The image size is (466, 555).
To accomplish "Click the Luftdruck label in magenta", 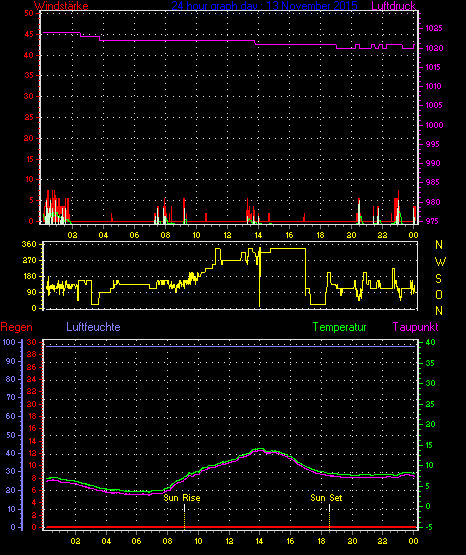I will coord(393,6).
